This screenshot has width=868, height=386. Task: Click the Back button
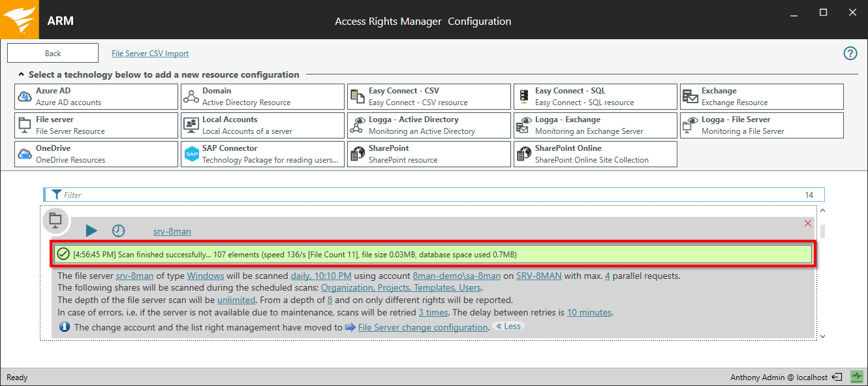point(53,54)
